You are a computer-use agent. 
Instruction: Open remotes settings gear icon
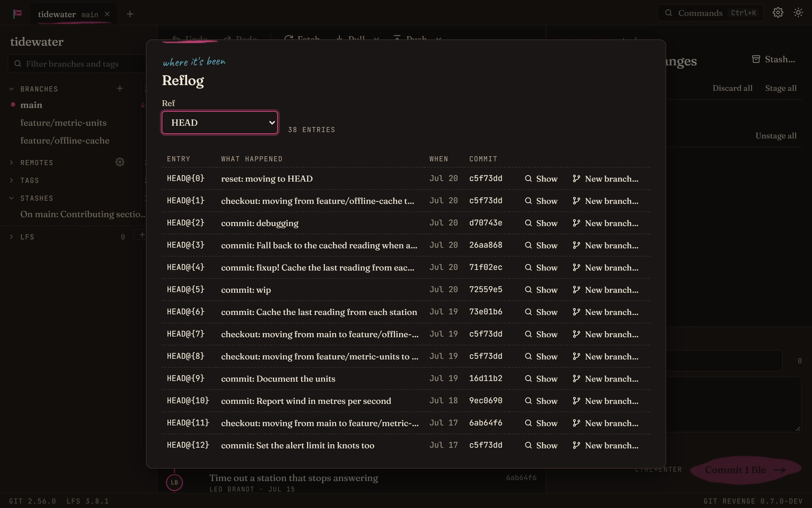pos(120,162)
